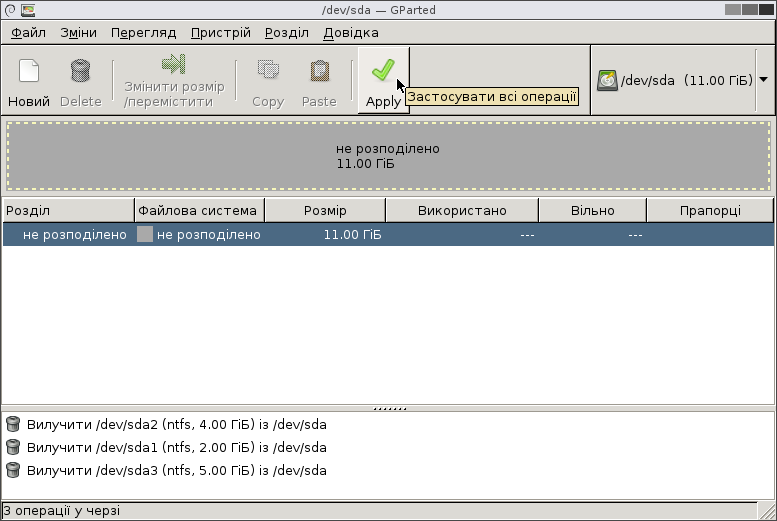Click the Paste clipboard toolbar icon
The width and height of the screenshot is (777, 521).
(319, 71)
